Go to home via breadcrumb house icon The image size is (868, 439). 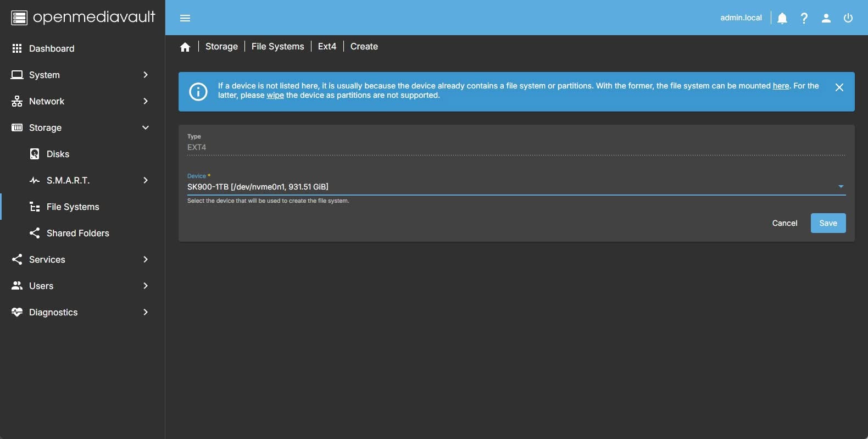point(185,47)
